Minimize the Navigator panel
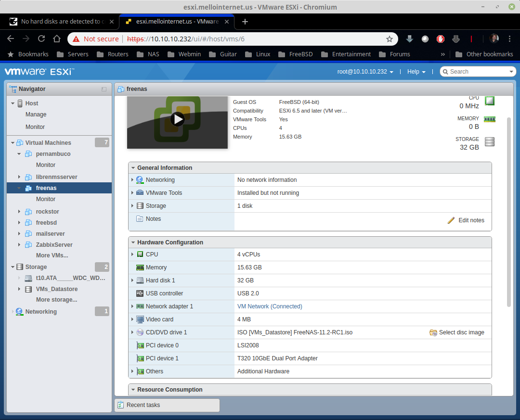 pos(104,89)
